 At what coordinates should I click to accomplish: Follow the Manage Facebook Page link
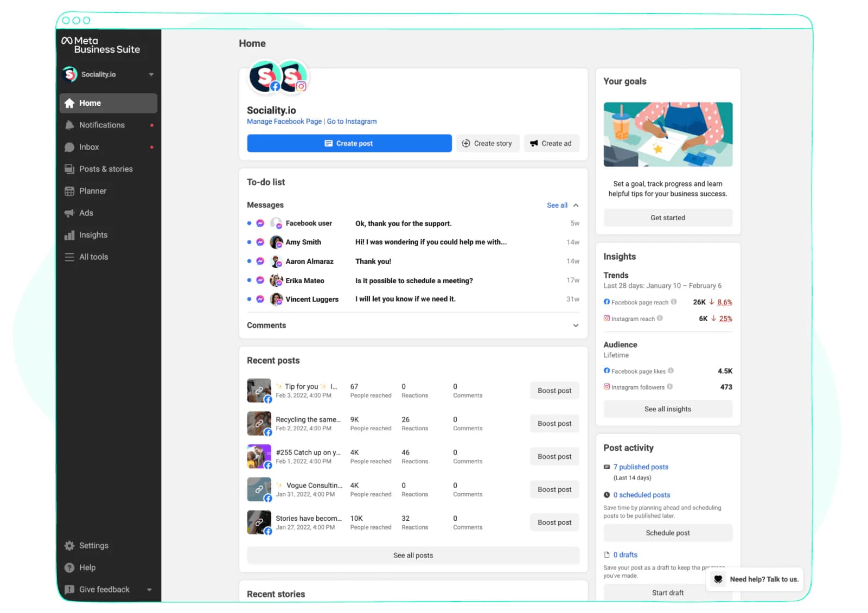click(x=284, y=122)
